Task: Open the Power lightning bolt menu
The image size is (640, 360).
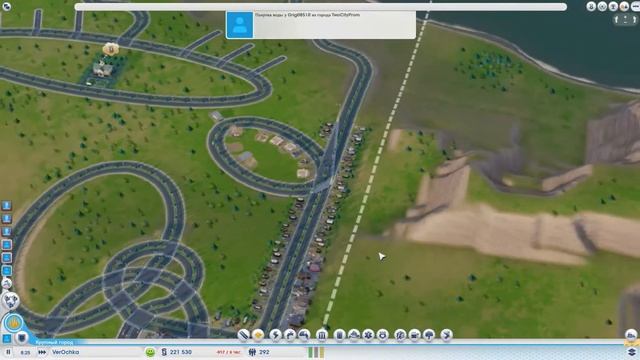Action: click(276, 335)
